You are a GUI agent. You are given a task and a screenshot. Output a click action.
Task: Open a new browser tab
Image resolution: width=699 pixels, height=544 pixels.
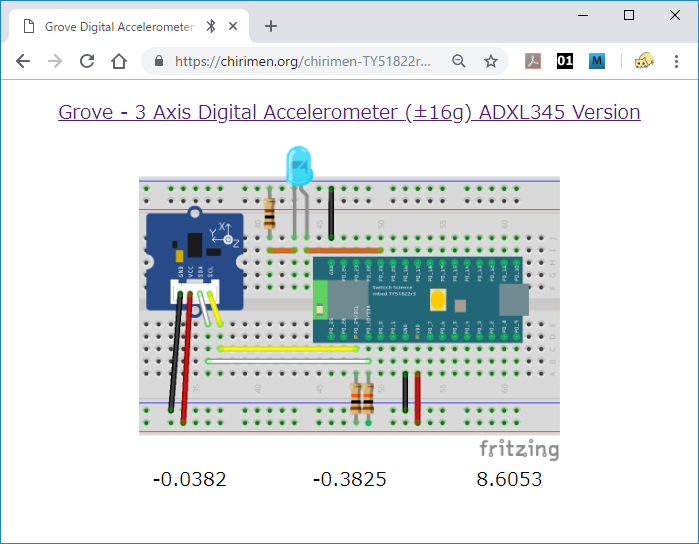point(270,26)
